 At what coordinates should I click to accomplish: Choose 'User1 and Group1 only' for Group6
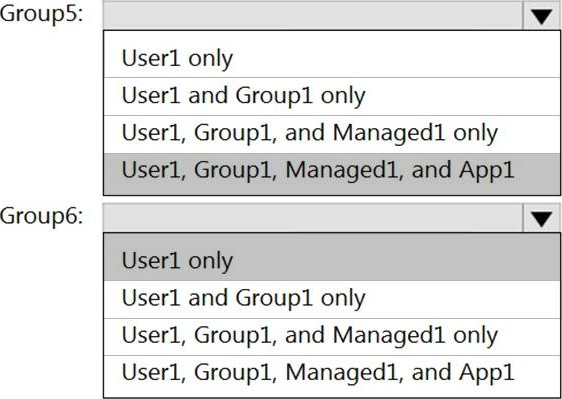pos(332,299)
